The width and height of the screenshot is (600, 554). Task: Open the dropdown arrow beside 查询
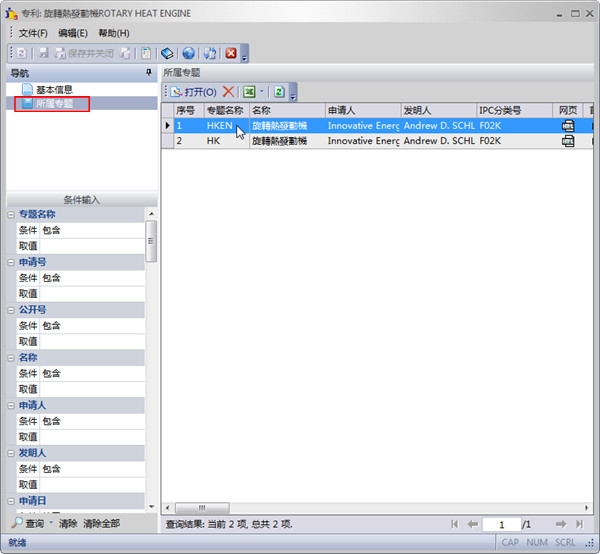51,523
